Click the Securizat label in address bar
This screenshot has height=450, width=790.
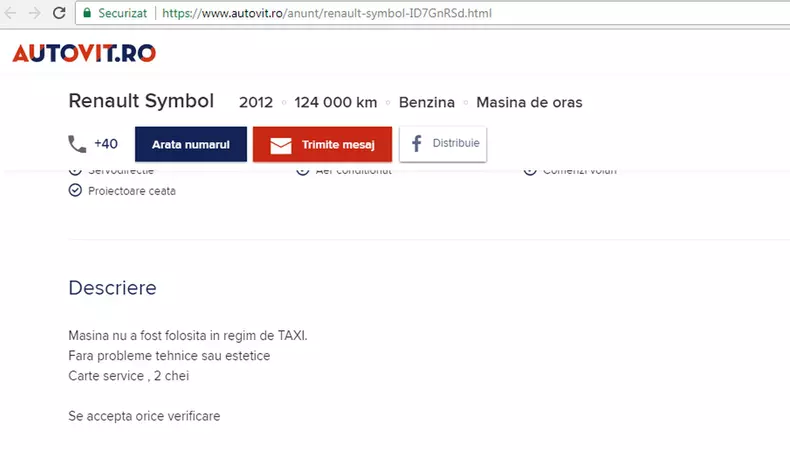122,13
